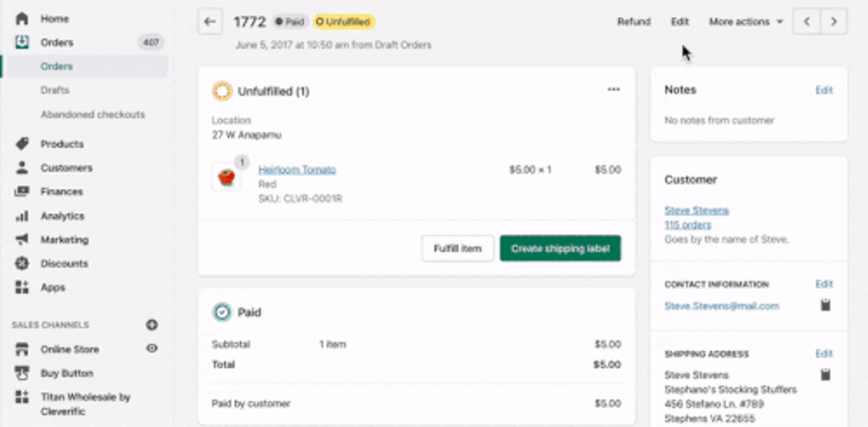Screen dimensions: 868x427
Task: Open Finances from the sidebar icon
Action: [22, 192]
